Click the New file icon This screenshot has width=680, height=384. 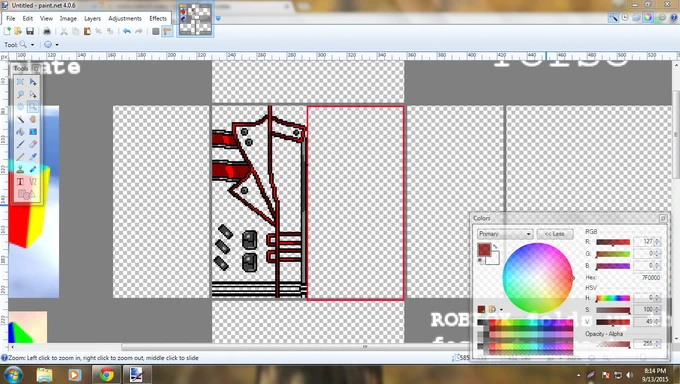click(x=7, y=31)
